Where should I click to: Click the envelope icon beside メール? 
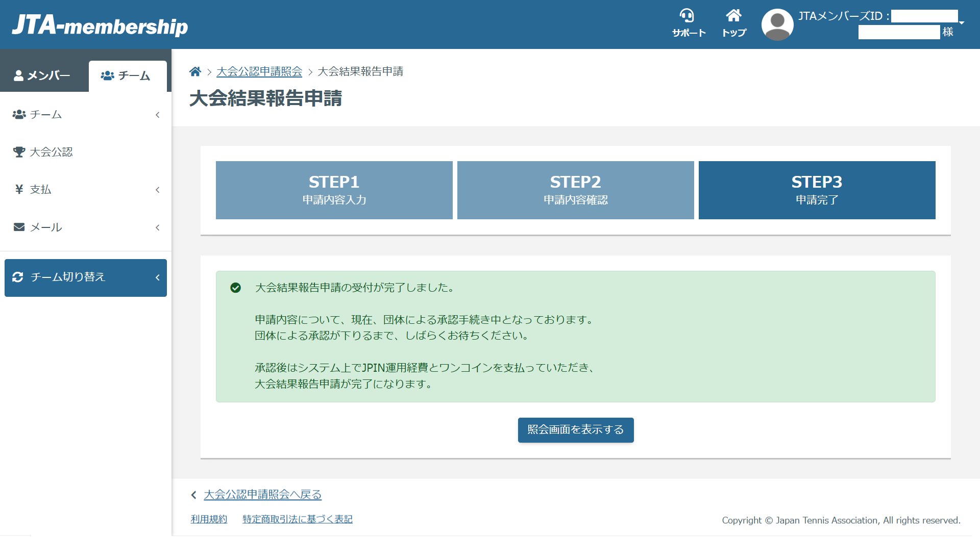coord(19,227)
